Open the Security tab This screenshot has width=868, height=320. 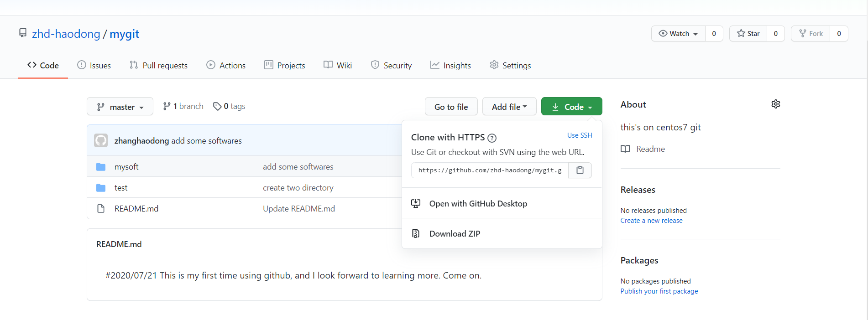click(x=391, y=65)
